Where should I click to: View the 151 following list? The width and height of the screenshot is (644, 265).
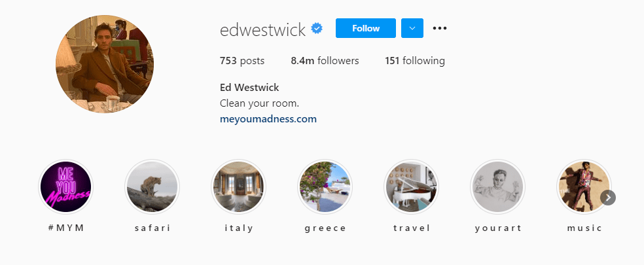(x=415, y=62)
